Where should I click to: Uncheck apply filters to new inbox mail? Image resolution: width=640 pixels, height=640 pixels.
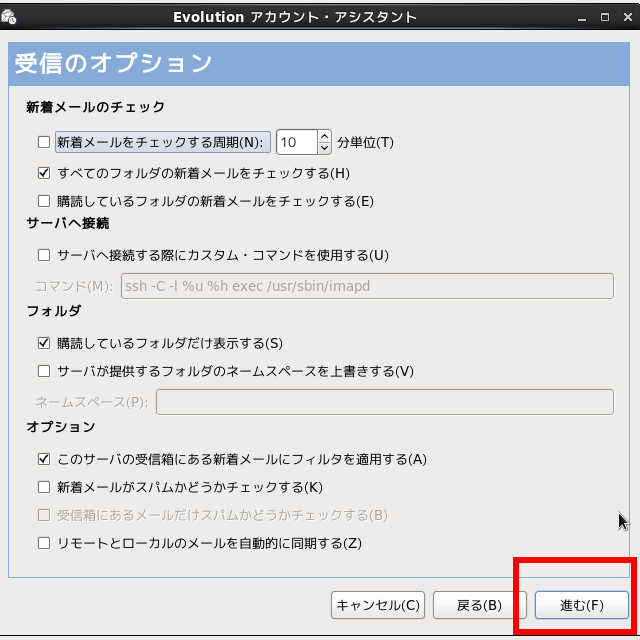pyautogui.click(x=43, y=459)
